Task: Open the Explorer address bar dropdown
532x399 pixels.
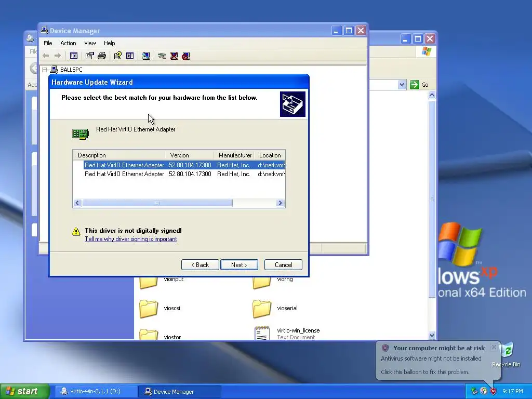Action: click(402, 85)
